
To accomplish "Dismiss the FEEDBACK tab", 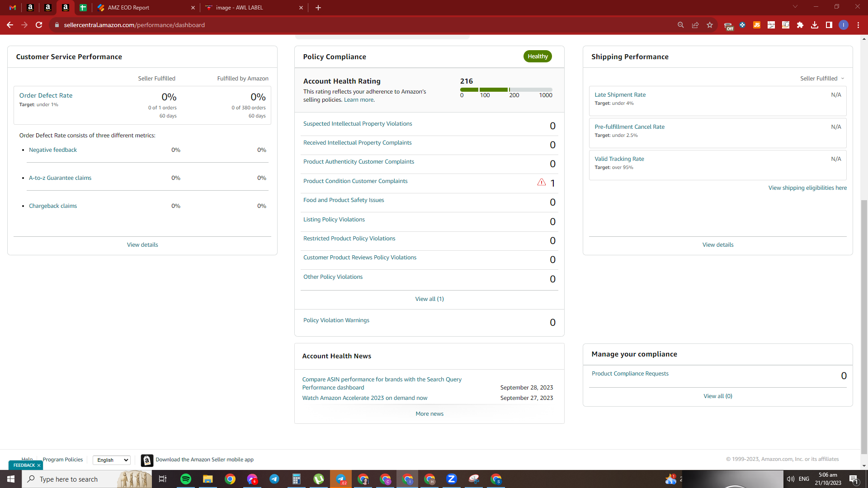I will point(39,465).
